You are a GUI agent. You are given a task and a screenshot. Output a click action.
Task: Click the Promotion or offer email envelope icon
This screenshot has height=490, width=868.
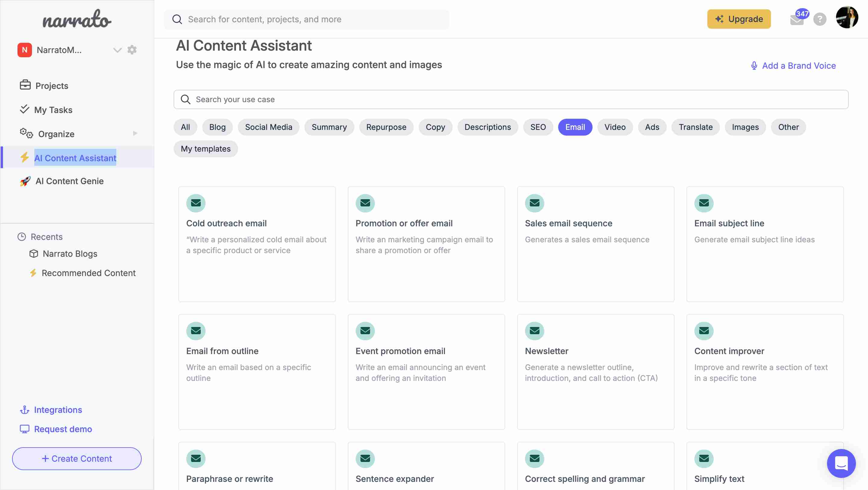365,203
